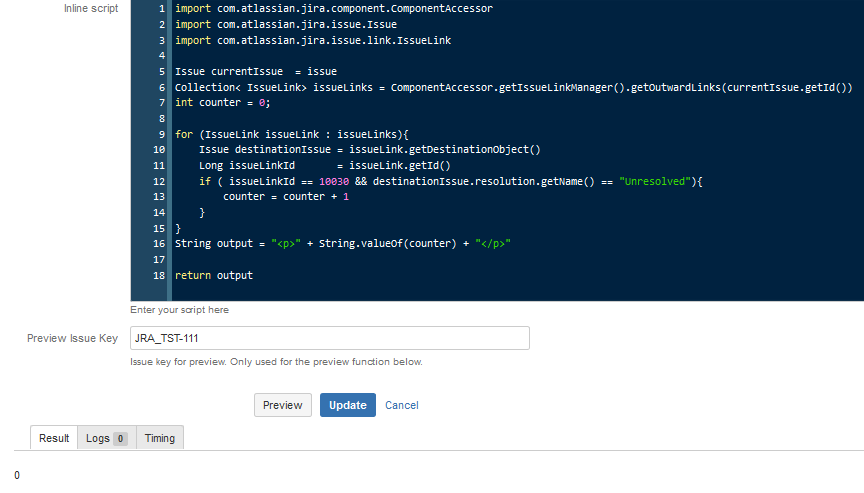864x493 pixels.
Task: Click the 'Inline script' label
Action: pos(91,8)
